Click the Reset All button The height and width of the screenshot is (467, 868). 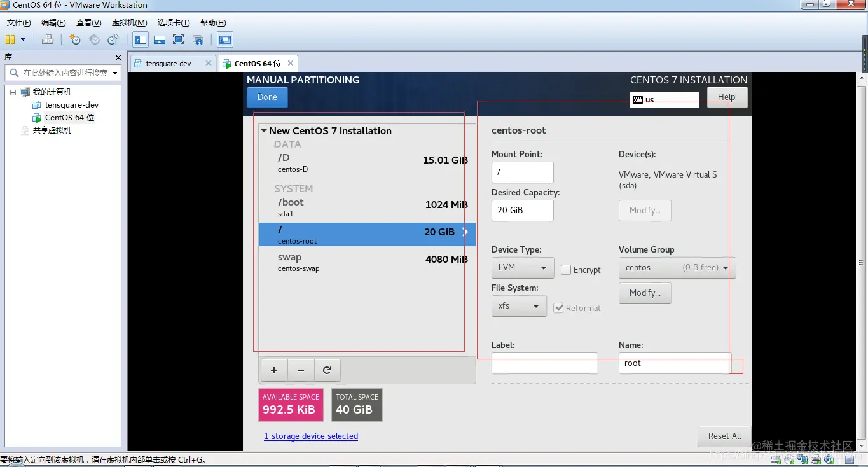[x=724, y=436]
